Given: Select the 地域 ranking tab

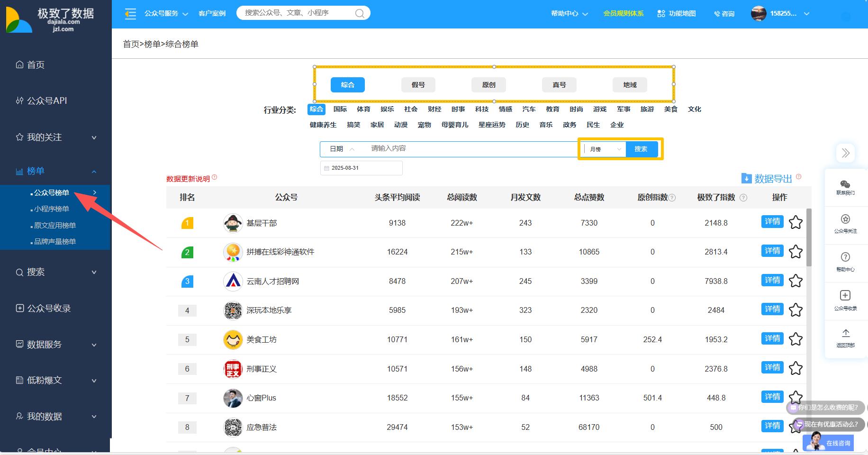Looking at the screenshot, I should [x=630, y=85].
